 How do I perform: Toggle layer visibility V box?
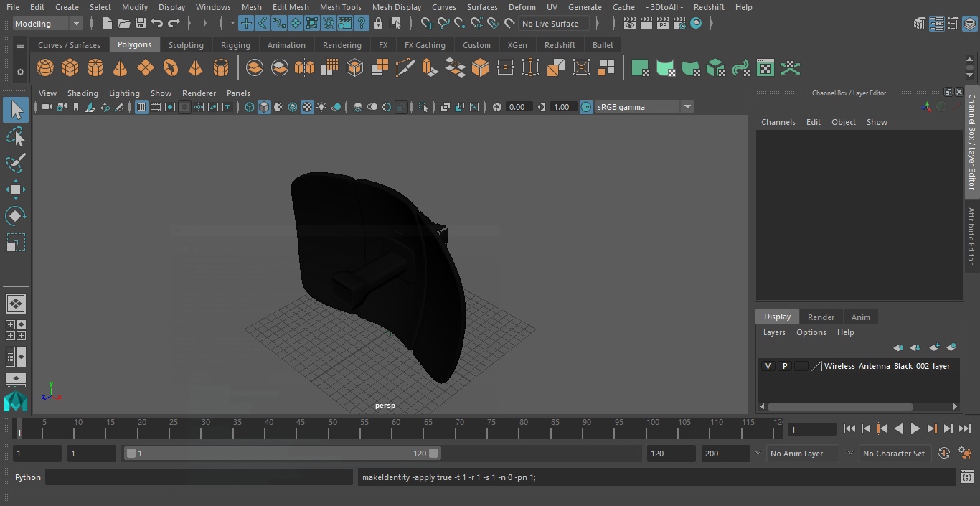point(768,366)
